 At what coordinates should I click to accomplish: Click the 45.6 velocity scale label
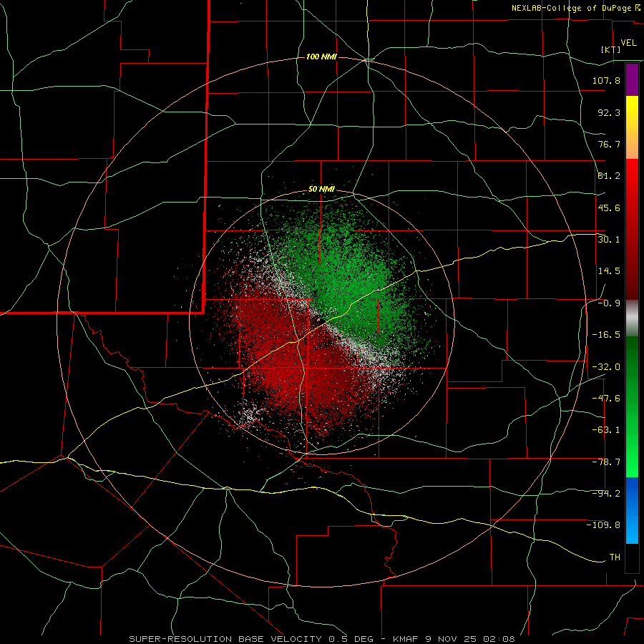tap(609, 208)
